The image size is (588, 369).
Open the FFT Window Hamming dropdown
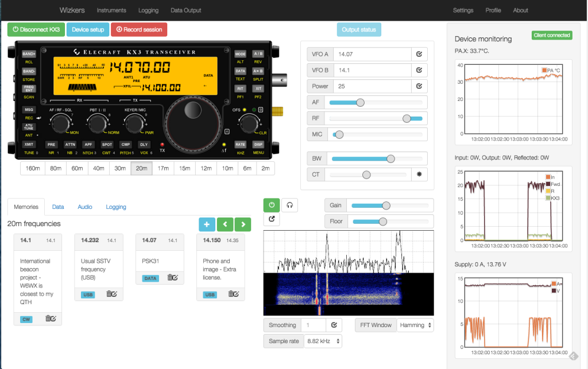415,325
